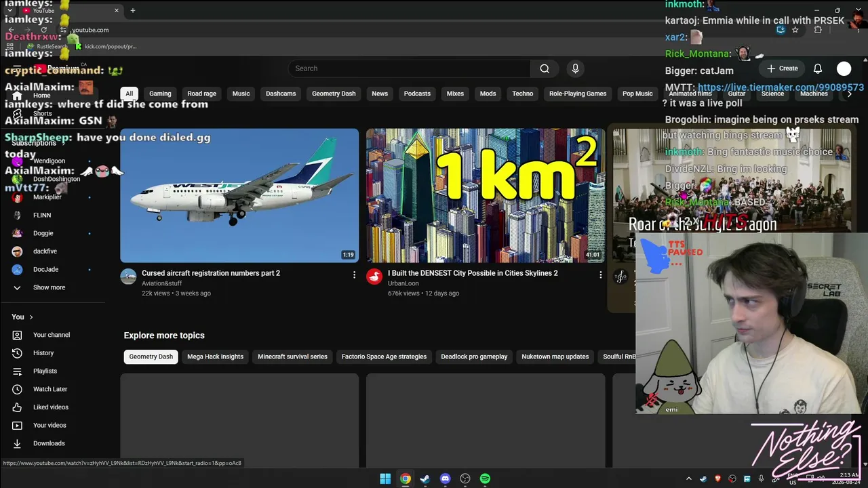This screenshot has height=488, width=868.
Task: Show hidden system tray icons chevron
Action: point(689,479)
